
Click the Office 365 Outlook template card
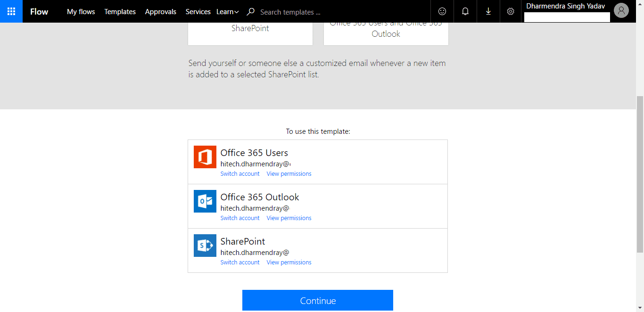386,33
